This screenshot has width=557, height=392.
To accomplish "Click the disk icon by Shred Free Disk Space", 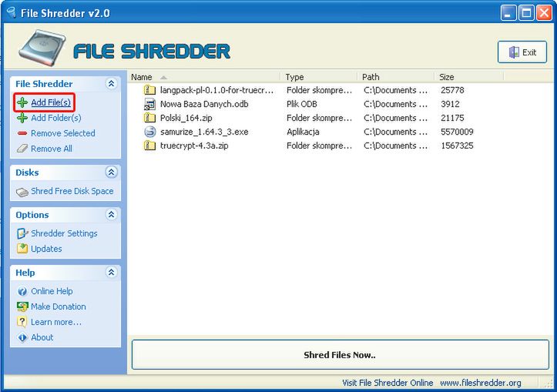I will pos(22,192).
